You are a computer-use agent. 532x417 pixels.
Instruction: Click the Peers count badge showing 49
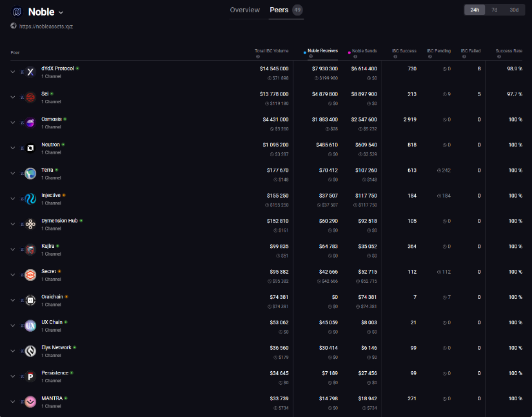pyautogui.click(x=297, y=10)
